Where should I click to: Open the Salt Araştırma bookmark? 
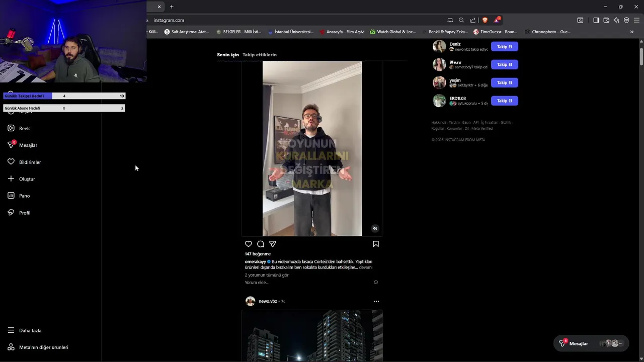pos(187,32)
